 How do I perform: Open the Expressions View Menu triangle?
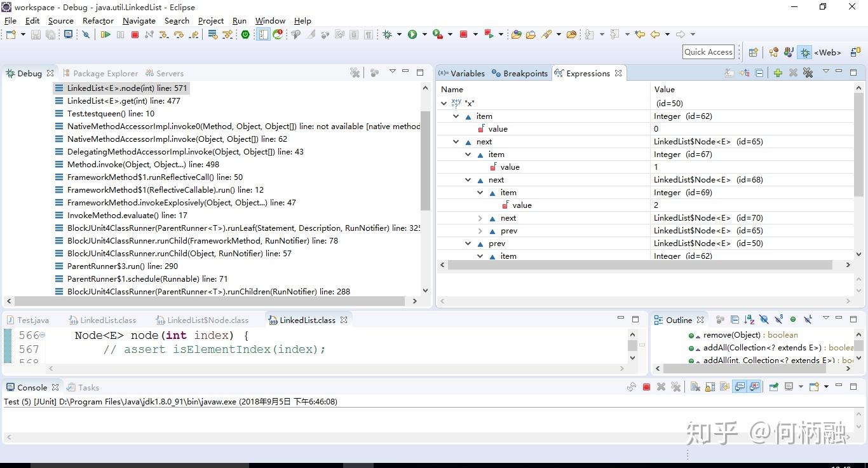click(x=826, y=71)
